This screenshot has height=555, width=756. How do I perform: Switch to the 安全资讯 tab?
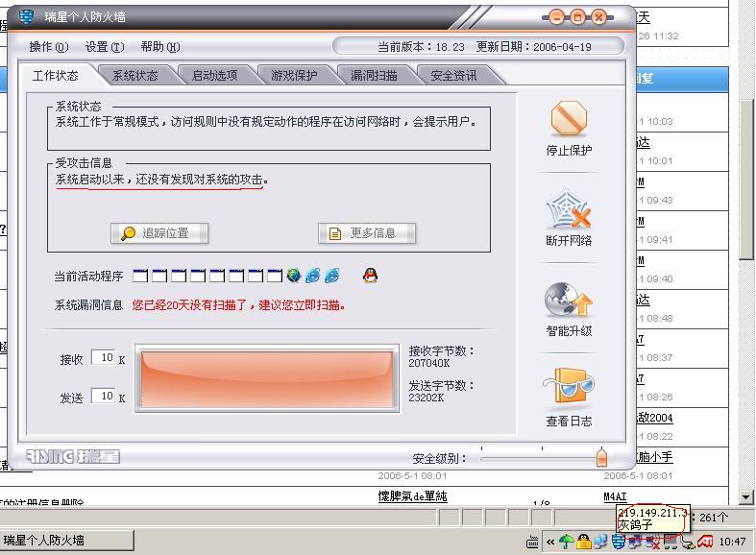point(453,76)
